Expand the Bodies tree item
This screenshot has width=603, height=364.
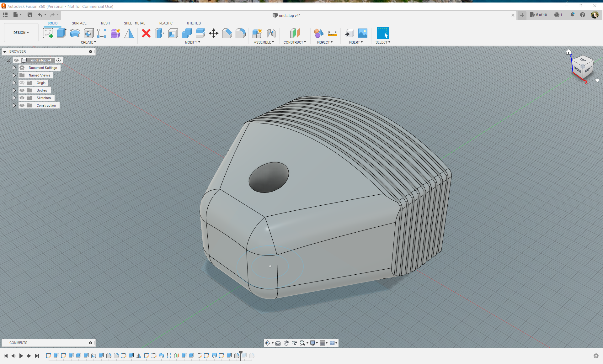pyautogui.click(x=15, y=90)
